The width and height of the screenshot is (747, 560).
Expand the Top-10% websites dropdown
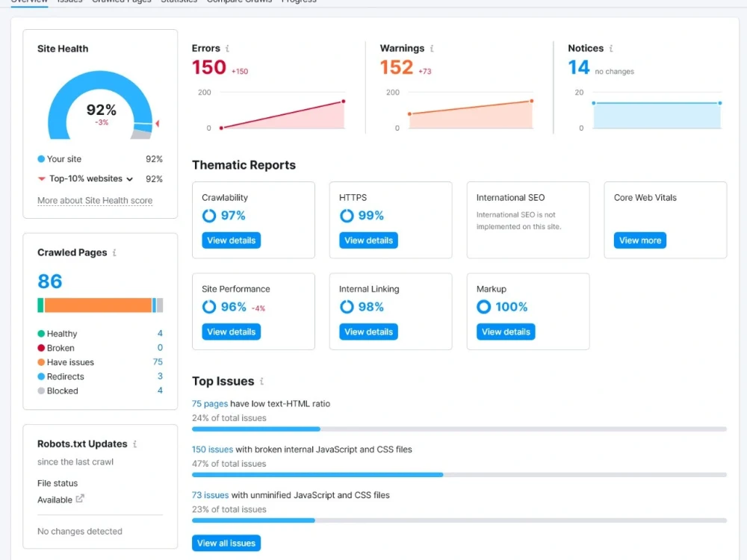[129, 179]
